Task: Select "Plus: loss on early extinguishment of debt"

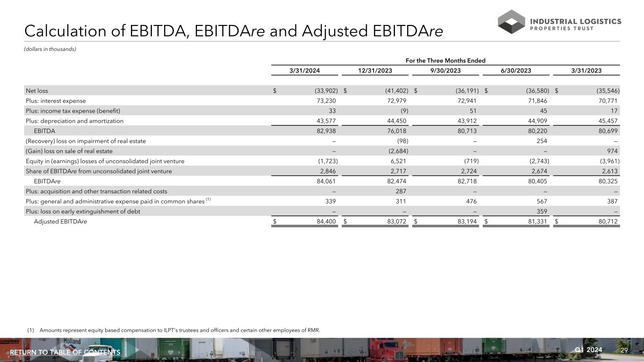Action: point(83,211)
